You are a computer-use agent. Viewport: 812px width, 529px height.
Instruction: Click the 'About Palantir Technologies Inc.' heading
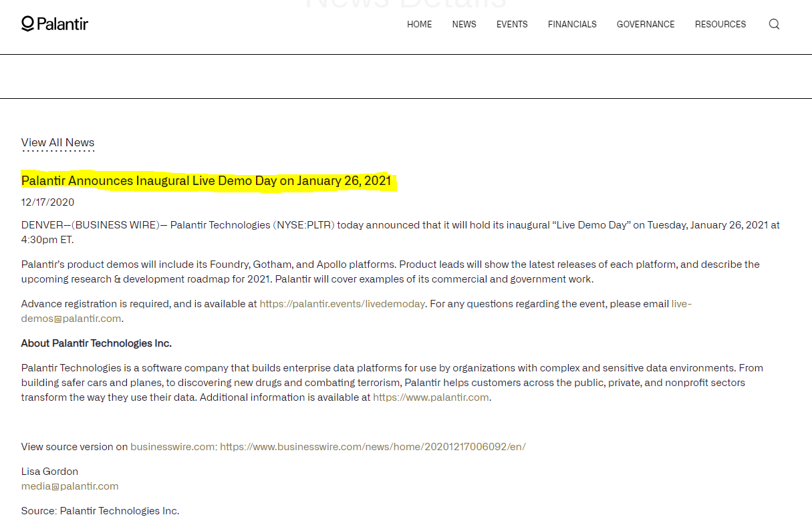pos(96,343)
